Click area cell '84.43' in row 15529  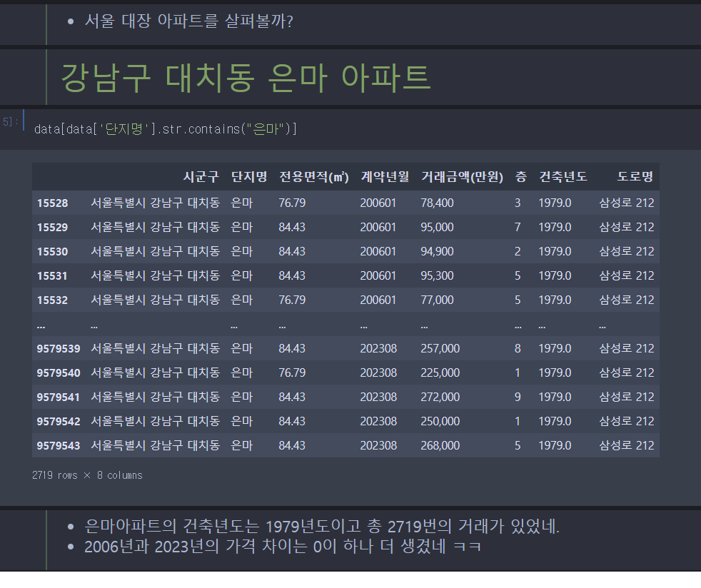coord(292,228)
